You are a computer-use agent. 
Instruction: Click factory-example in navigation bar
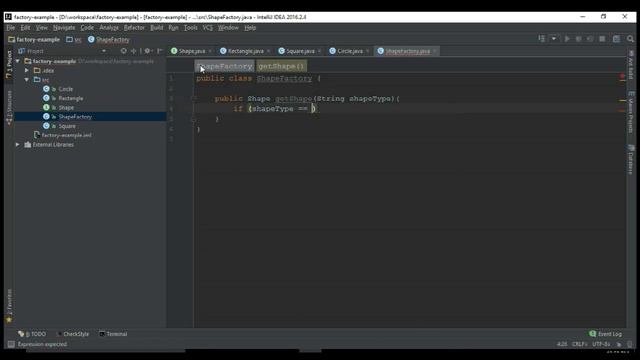point(34,40)
